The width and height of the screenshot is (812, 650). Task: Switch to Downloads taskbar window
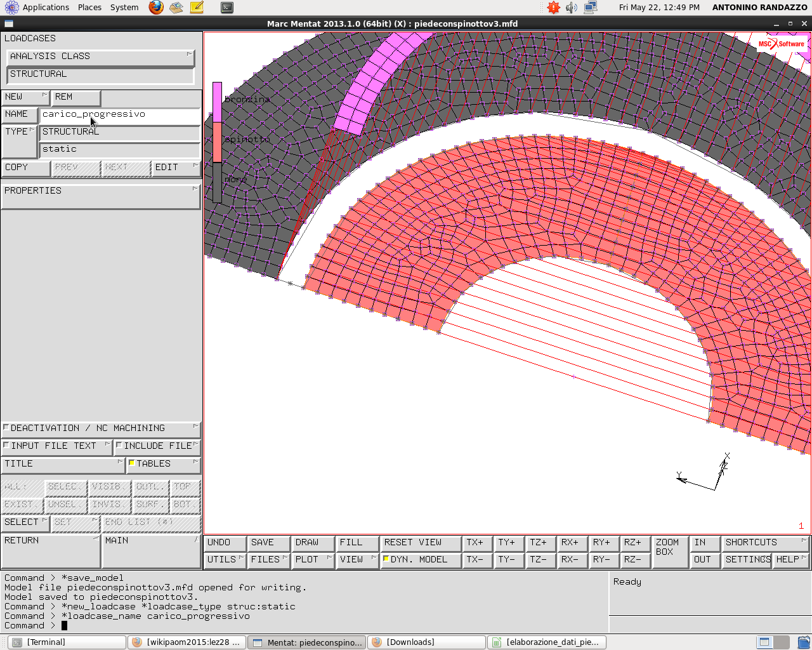pyautogui.click(x=426, y=642)
